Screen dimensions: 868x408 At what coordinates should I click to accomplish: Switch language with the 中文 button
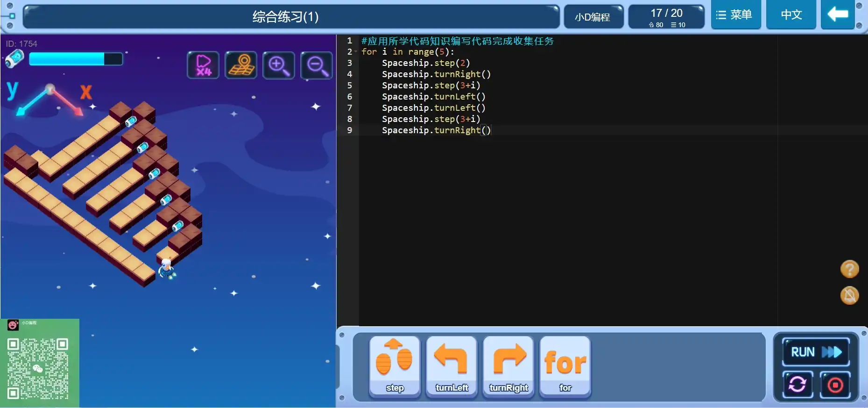coord(791,15)
